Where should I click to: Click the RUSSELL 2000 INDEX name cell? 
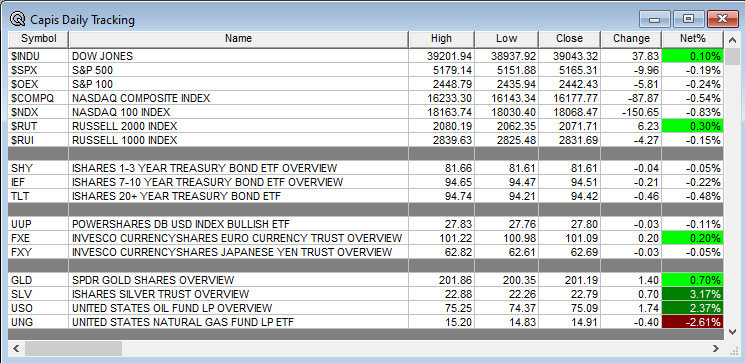239,126
